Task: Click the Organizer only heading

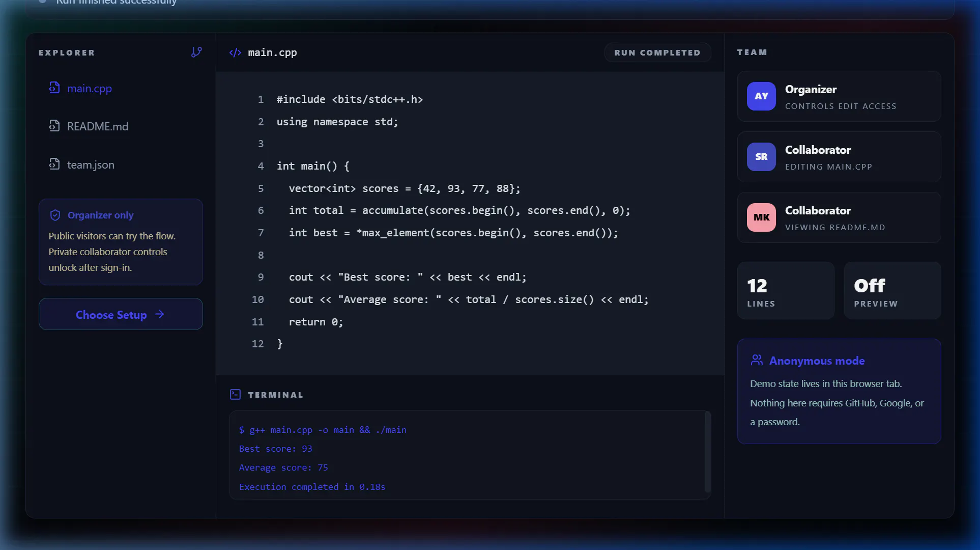Action: click(x=100, y=215)
